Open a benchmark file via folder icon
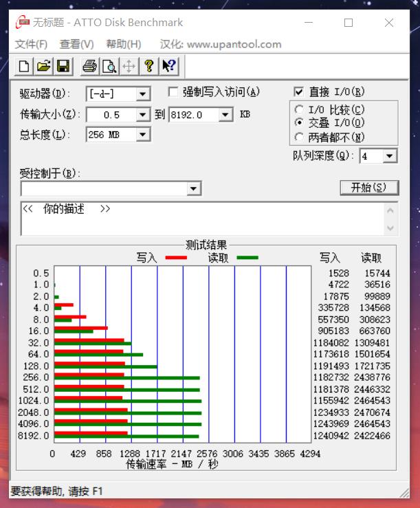 [x=43, y=67]
